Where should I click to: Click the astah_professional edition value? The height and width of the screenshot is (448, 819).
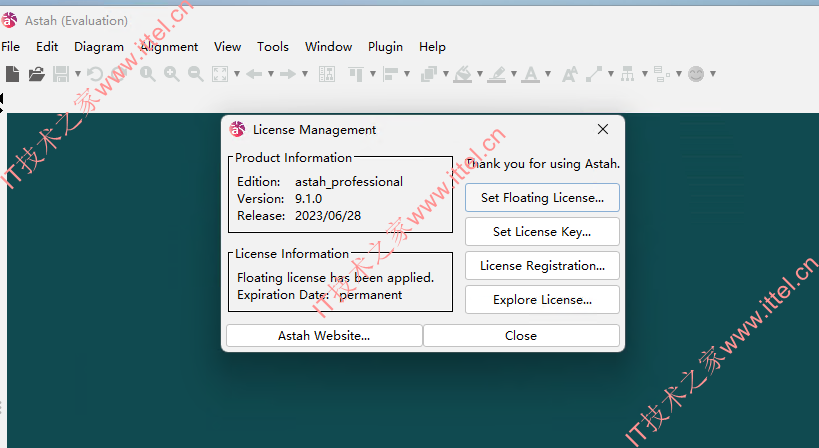pyautogui.click(x=349, y=182)
